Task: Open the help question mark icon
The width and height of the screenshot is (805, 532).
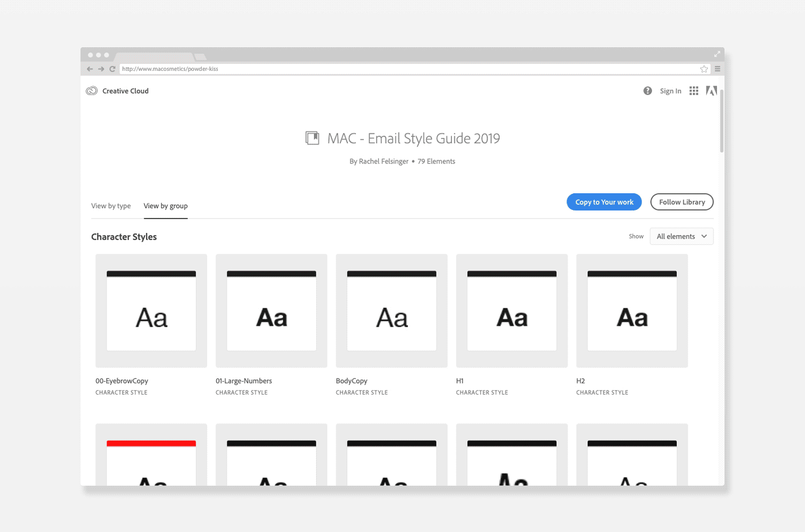Action: pos(647,91)
